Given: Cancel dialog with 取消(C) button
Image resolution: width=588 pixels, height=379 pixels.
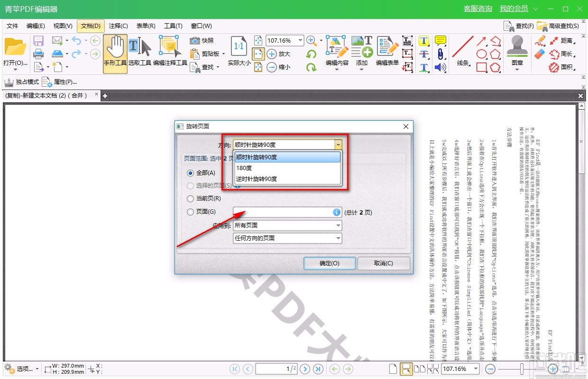Looking at the screenshot, I should point(384,263).
